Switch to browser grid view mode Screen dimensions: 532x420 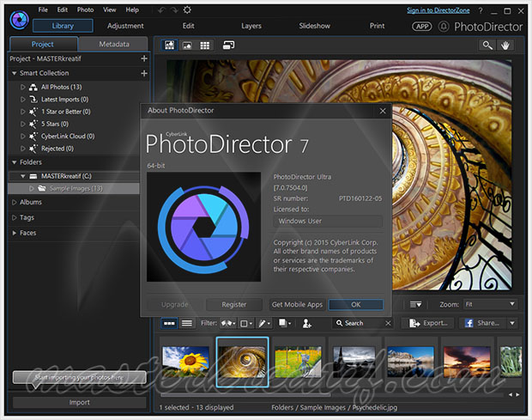[205, 45]
